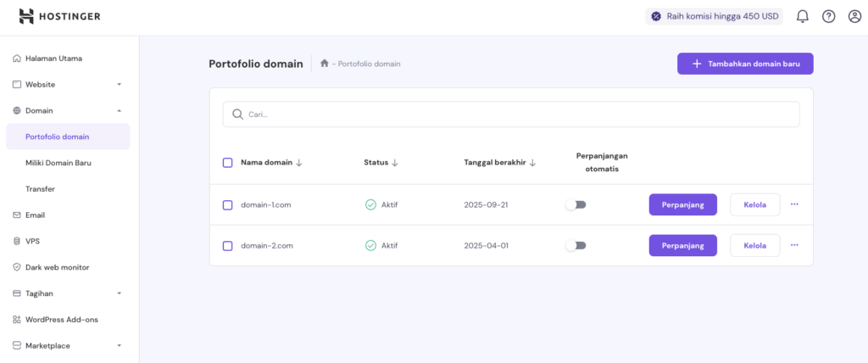The image size is (868, 363).
Task: Check the select-all domains checkbox
Action: [227, 163]
